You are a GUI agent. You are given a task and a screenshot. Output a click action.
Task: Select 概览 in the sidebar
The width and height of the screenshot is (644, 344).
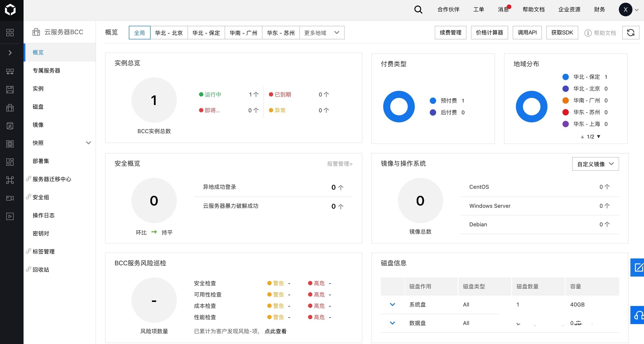coord(60,53)
